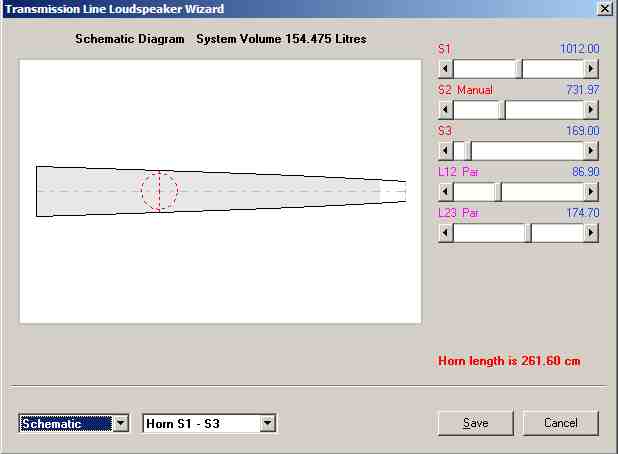Click the S1 label
618x454 pixels.
(444, 49)
